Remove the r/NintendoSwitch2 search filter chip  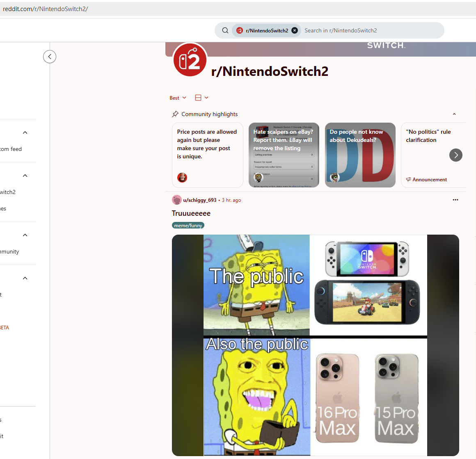(295, 30)
